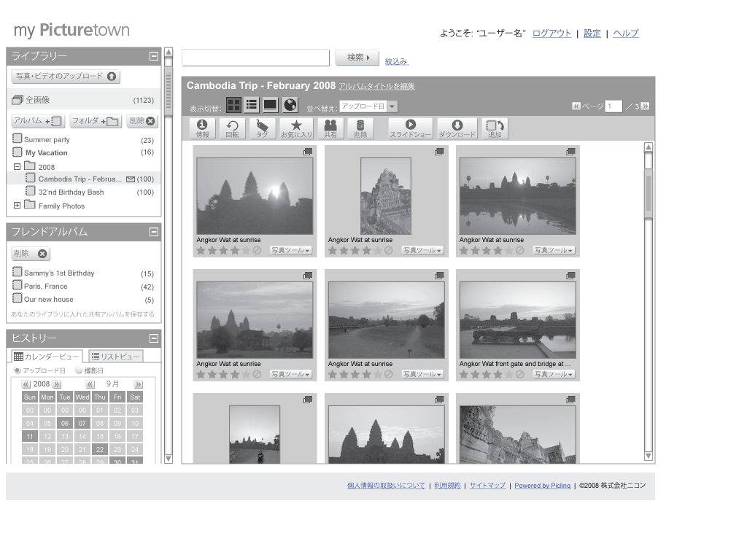Screen dimensions: 747x560
Task: Click the タグ tag tool
Action: coord(262,128)
